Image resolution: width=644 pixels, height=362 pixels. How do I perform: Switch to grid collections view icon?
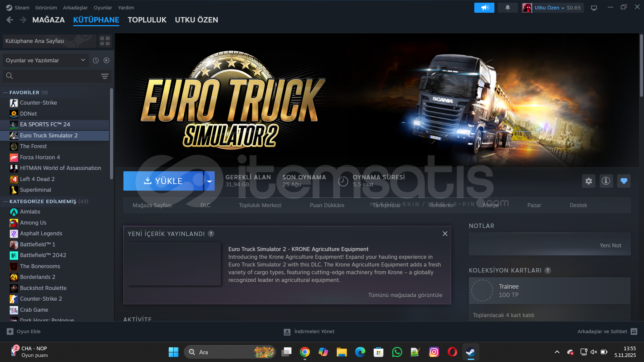pyautogui.click(x=105, y=41)
